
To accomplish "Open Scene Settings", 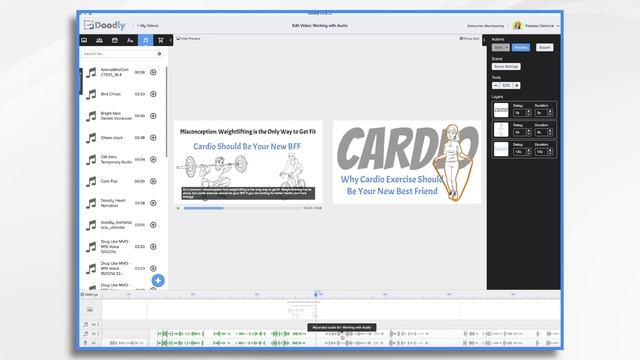I will tap(506, 67).
